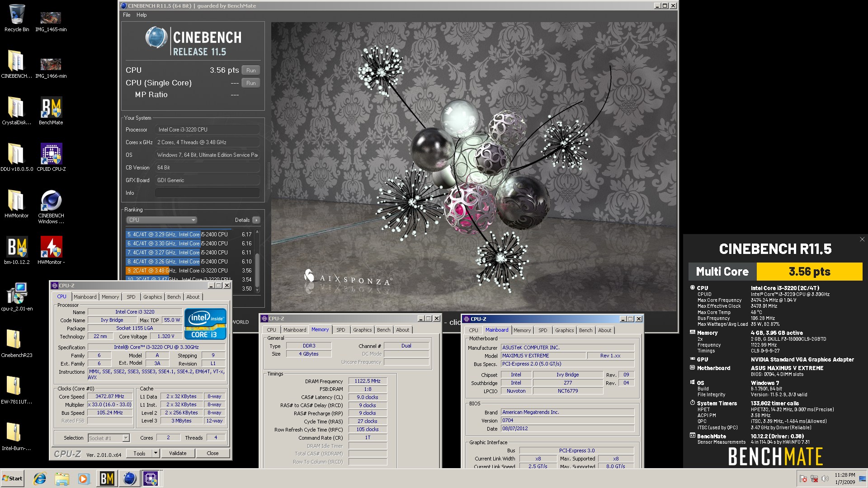Launch the CINEBENCH Windows shortcut
The height and width of the screenshot is (488, 868).
tap(51, 206)
